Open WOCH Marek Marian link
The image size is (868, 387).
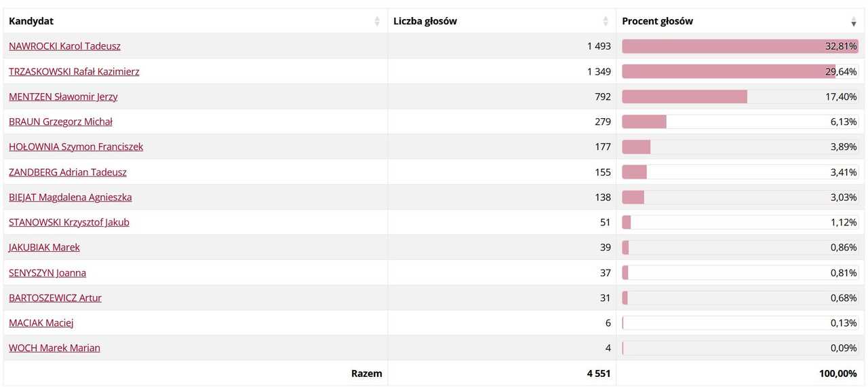point(54,348)
